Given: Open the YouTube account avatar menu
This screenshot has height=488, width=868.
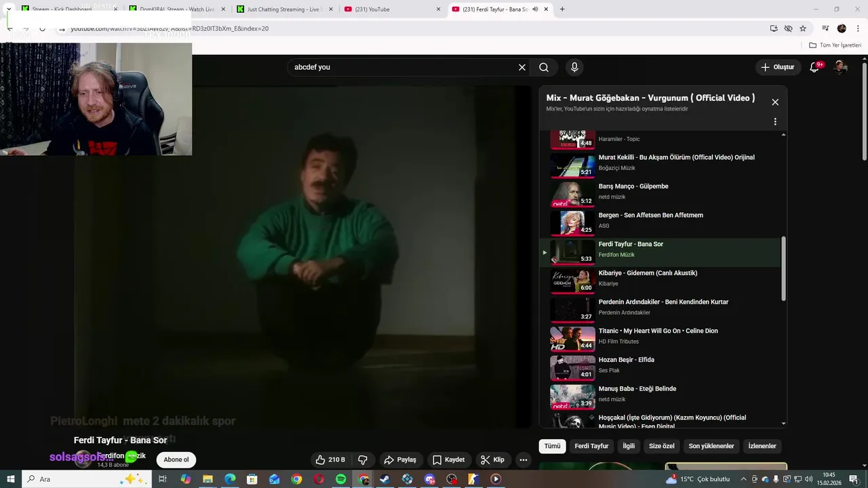Looking at the screenshot, I should coord(841,67).
